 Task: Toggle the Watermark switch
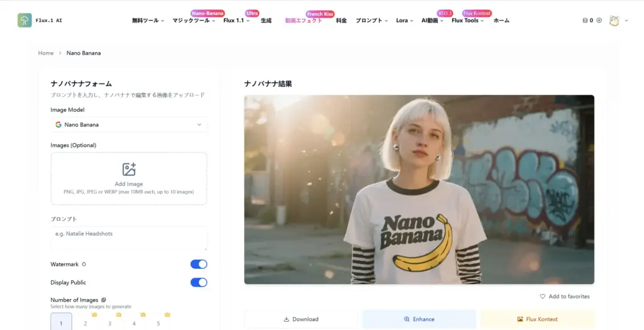pyautogui.click(x=199, y=265)
